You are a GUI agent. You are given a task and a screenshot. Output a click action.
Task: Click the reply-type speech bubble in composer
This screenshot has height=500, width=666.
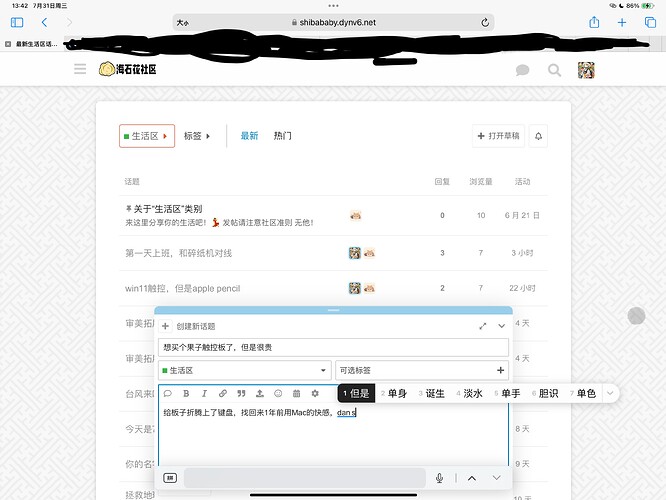[168, 393]
